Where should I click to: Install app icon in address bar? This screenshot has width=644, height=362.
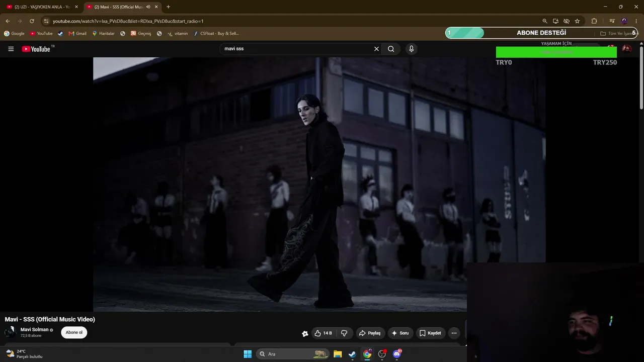tap(555, 21)
